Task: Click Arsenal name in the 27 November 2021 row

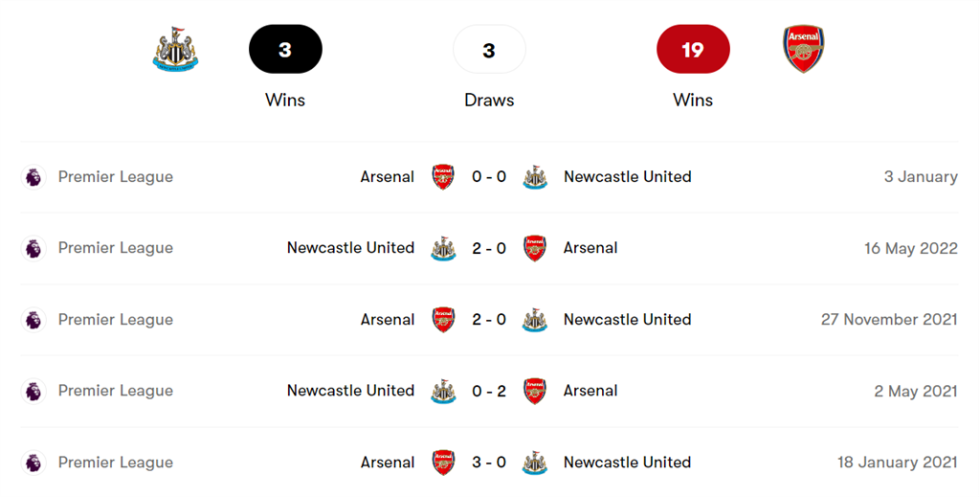Action: 388,320
